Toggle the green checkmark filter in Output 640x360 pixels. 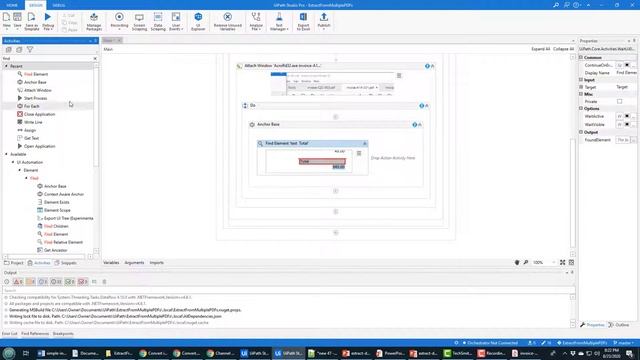tap(70, 282)
